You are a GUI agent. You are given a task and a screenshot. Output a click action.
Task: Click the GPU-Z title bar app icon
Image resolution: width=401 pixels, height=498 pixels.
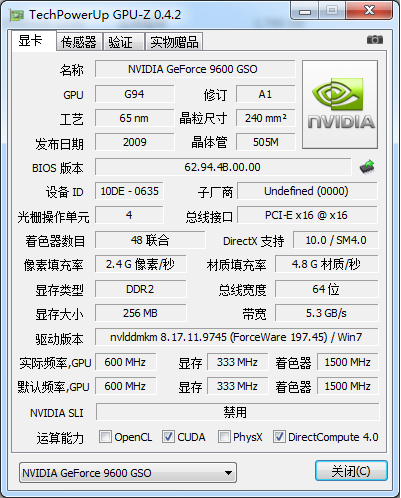[17, 15]
